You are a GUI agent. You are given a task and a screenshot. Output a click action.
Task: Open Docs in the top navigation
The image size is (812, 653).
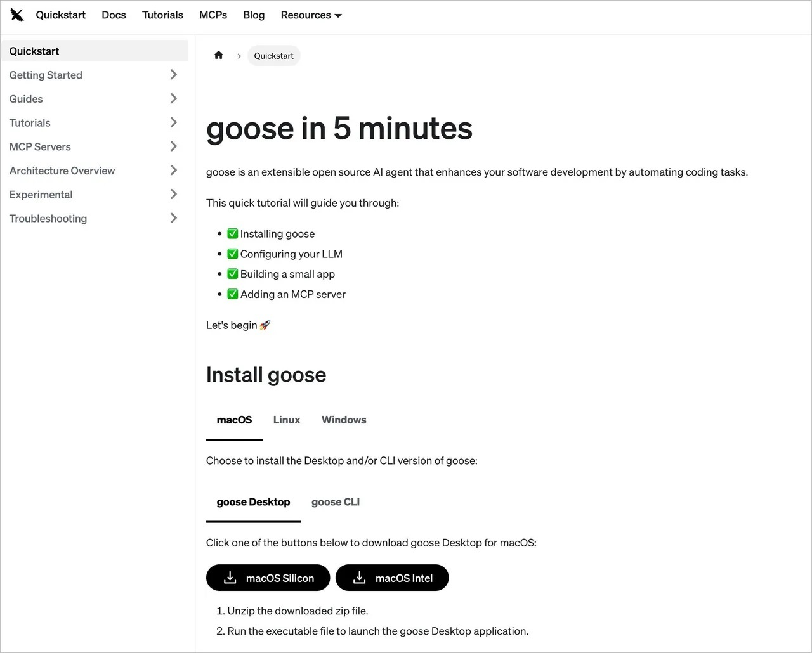point(114,15)
